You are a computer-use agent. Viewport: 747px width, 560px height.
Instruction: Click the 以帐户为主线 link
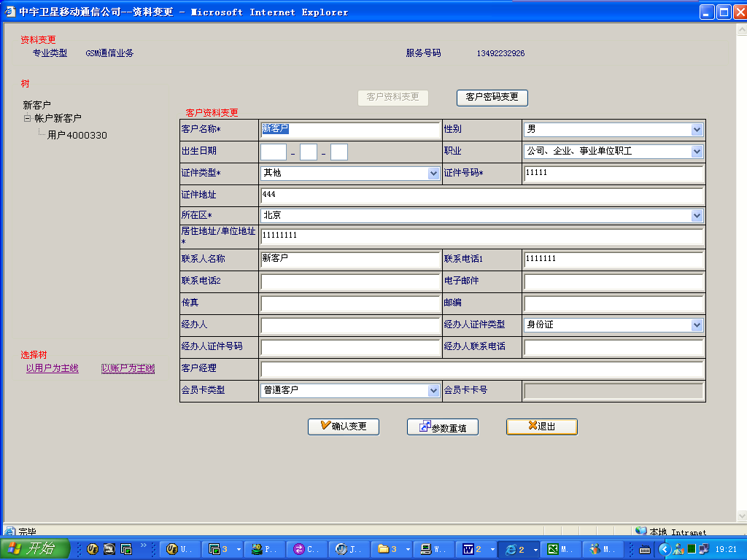[x=128, y=369]
